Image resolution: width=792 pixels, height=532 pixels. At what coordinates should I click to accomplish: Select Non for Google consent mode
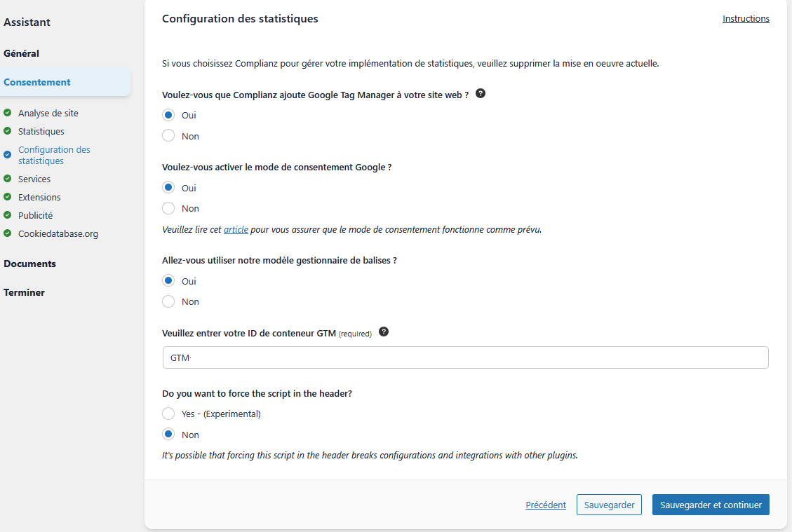(x=168, y=207)
